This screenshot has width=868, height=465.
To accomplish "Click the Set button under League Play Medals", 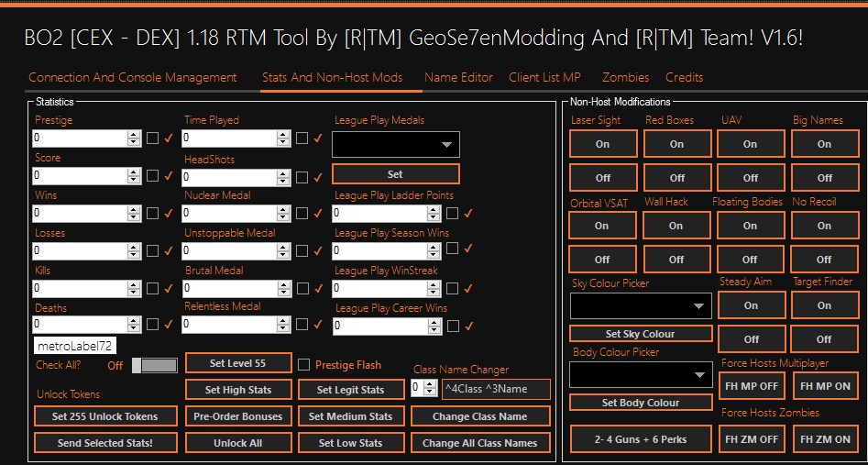I will pos(396,174).
